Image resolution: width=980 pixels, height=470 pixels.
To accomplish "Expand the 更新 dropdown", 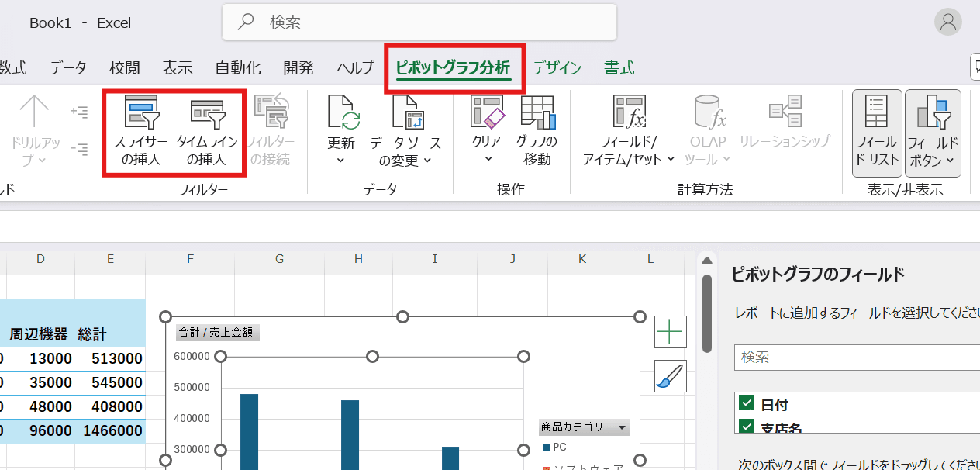I will pyautogui.click(x=340, y=160).
